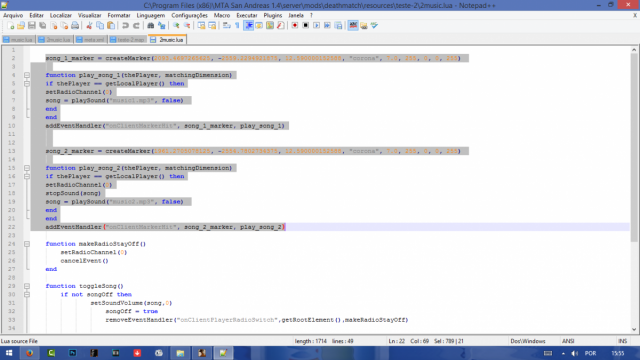The height and width of the screenshot is (360, 640).
Task: Click 'length : 1714' in status bar
Action: pos(311,341)
